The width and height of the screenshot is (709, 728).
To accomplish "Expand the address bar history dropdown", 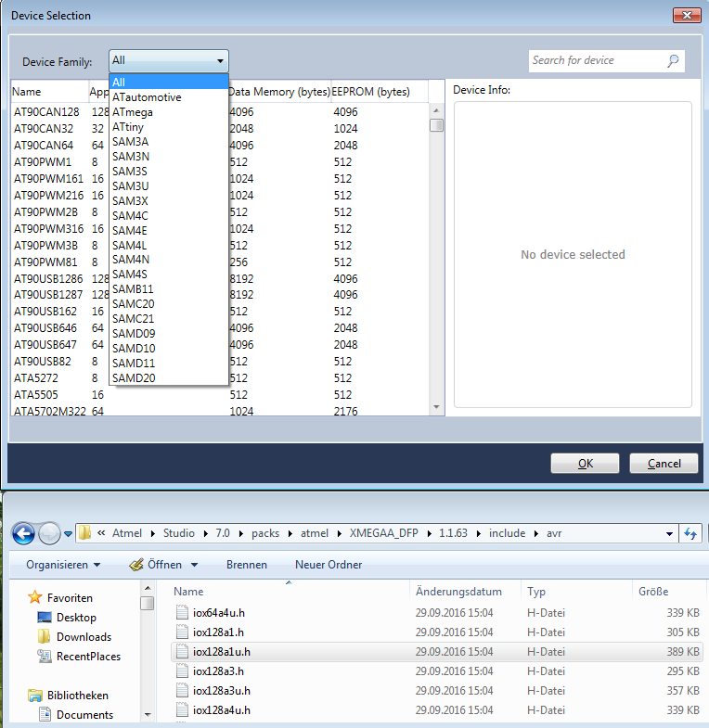I will click(x=669, y=534).
